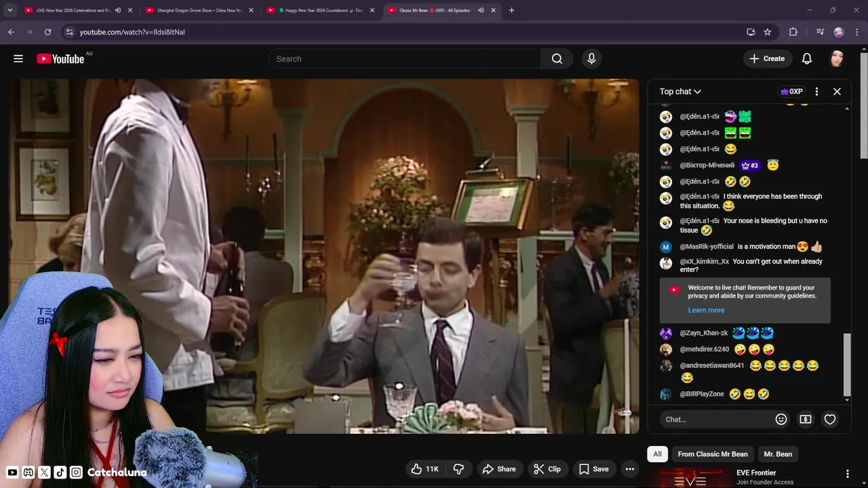This screenshot has width=868, height=488.
Task: Open browser extensions puzzle icon
Action: coord(793,32)
